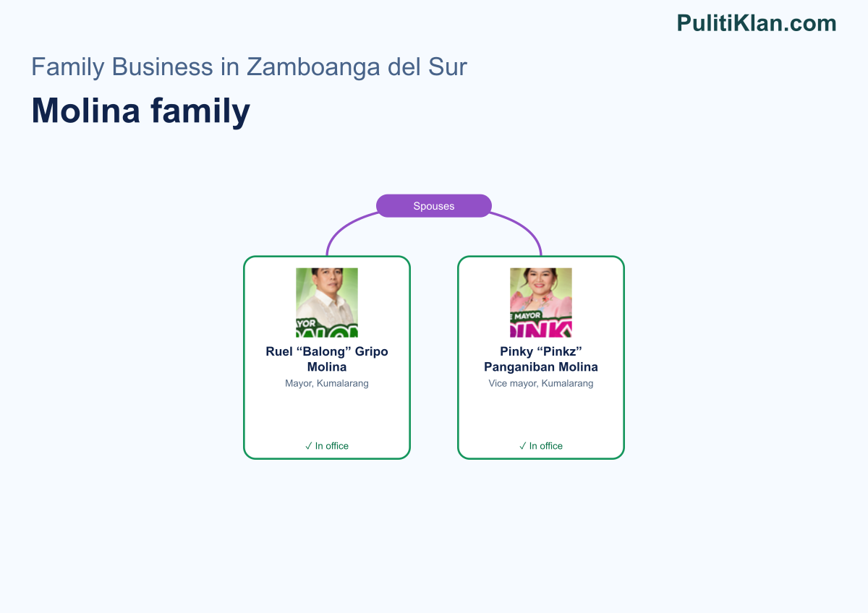868x613 pixels.
Task: Click the purple Spouses relationship label
Action: pos(434,206)
